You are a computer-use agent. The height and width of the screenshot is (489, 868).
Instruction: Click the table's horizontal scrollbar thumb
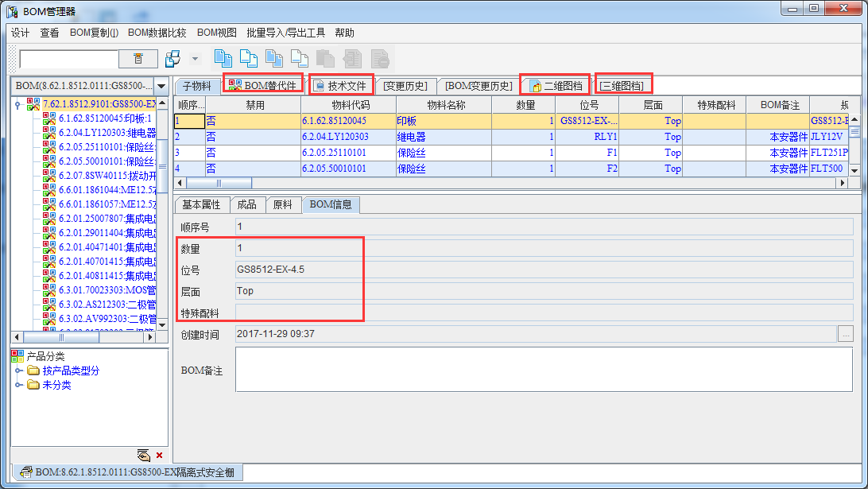219,183
